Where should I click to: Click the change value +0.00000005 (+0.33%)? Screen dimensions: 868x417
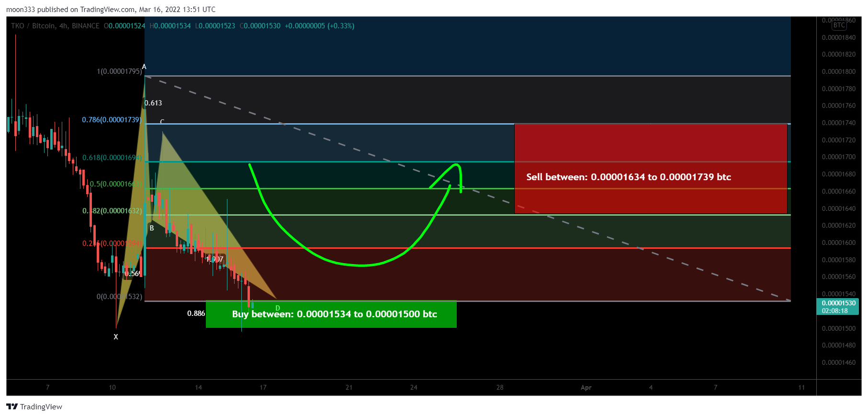click(x=319, y=26)
